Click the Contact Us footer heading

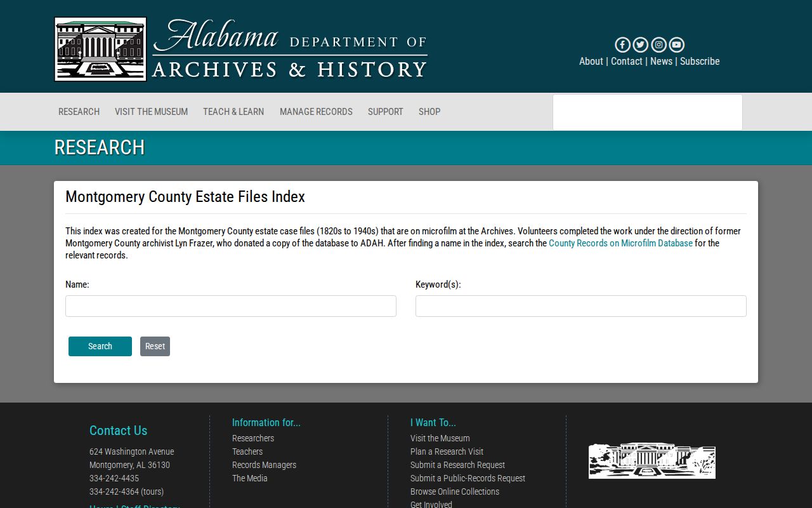tap(118, 431)
